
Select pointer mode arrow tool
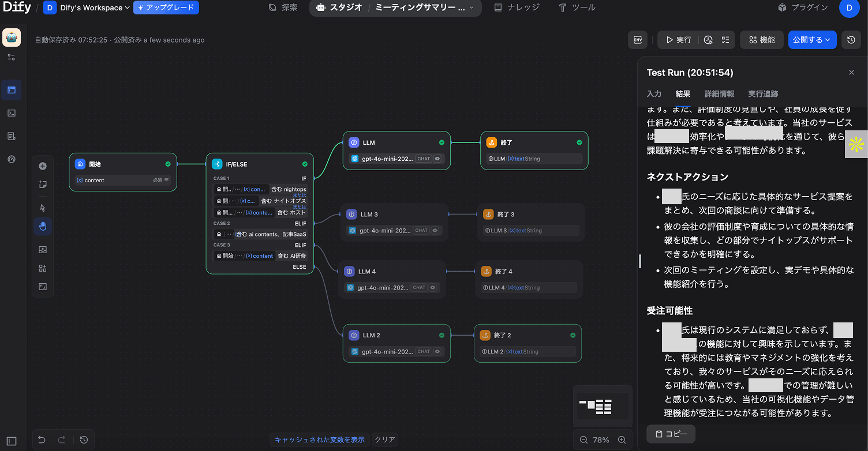[x=43, y=208]
